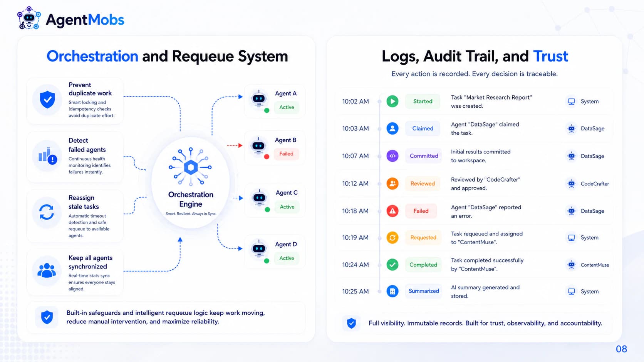The image size is (644, 362).
Task: Click the purple code icon at 10:07 AM
Action: 392,156
